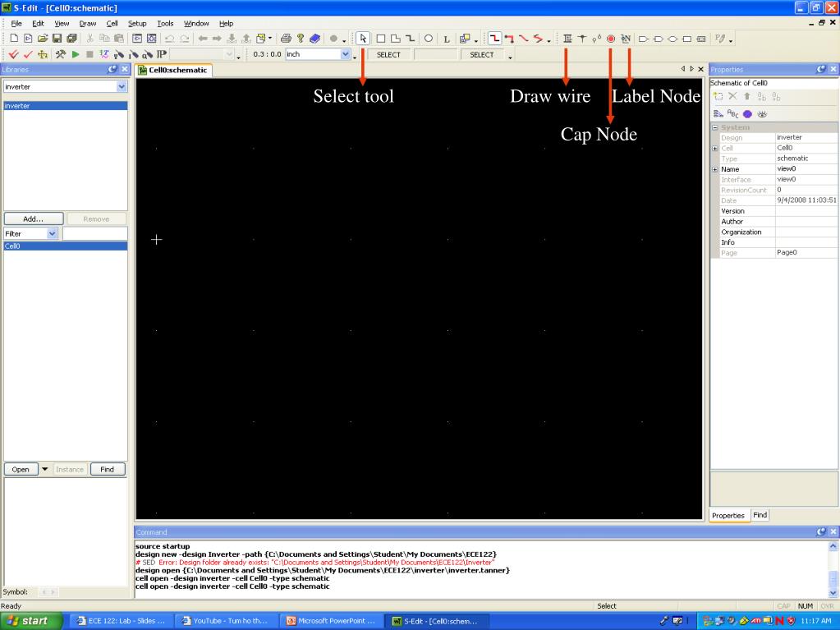Click the Cell0:schematic document tab
Viewport: 840px width, 630px height.
tap(173, 70)
